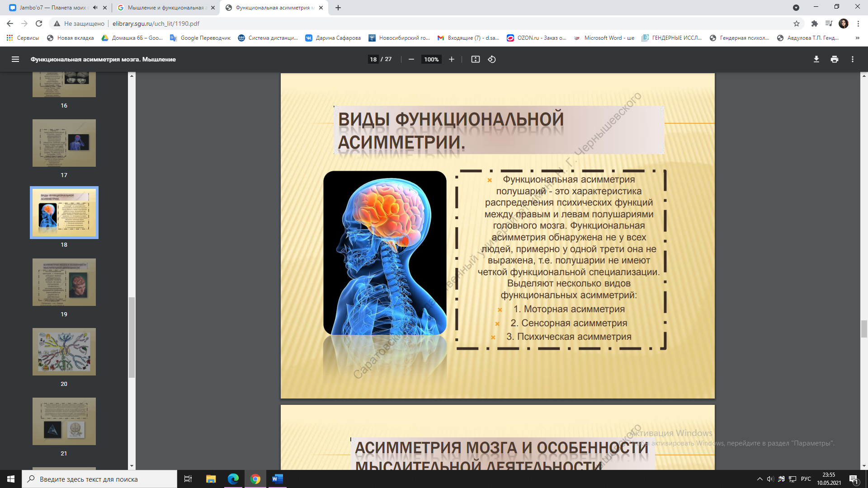Click the address bar URL
This screenshot has width=868, height=488.
156,23
